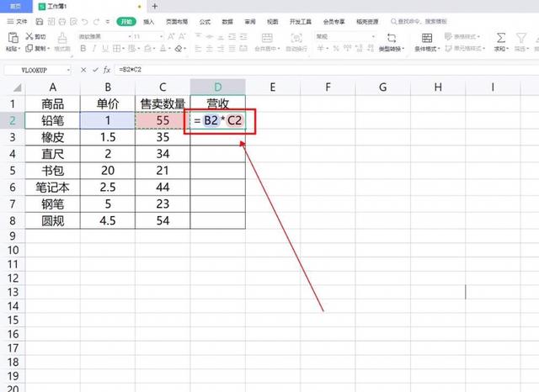Select cell B5 containing 20
539x392 pixels.
(x=108, y=171)
